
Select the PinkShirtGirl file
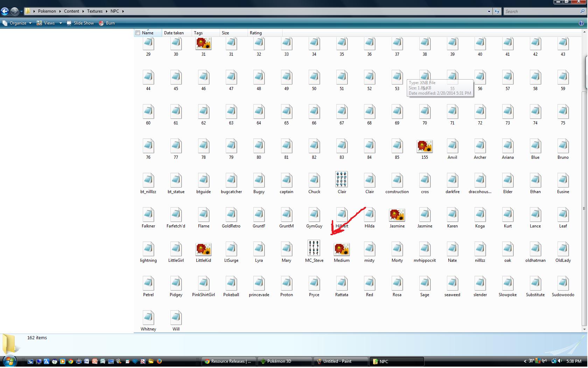click(x=203, y=286)
